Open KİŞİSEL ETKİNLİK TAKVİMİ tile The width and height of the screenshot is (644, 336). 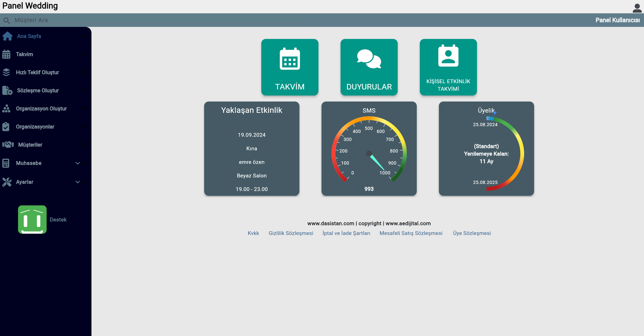click(448, 67)
